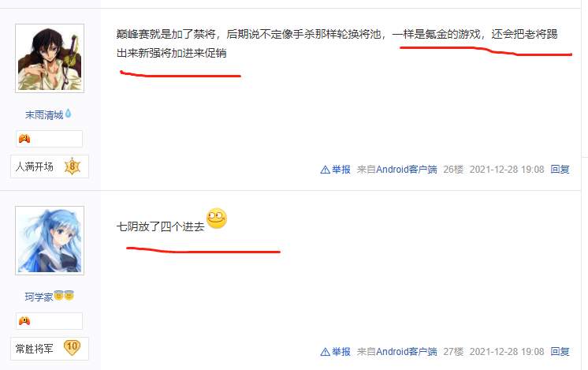
Task: Click the gamepad icon under 珂学家
Action: click(24, 321)
